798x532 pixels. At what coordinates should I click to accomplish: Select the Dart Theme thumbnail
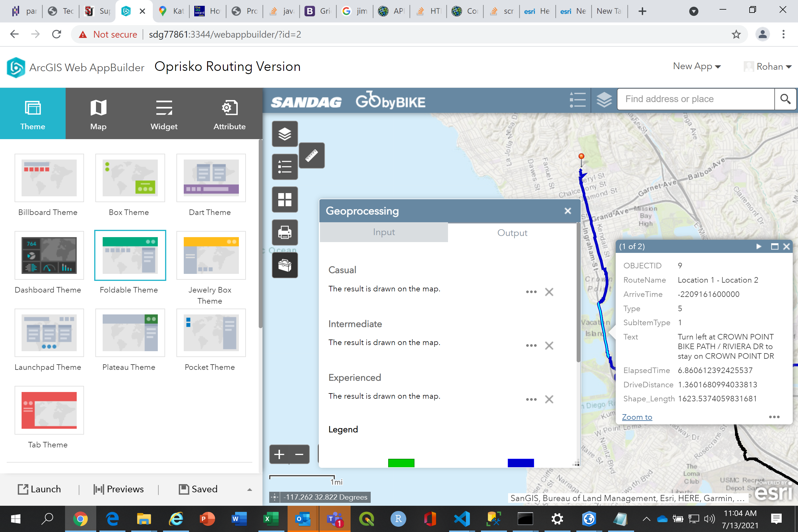pyautogui.click(x=211, y=178)
